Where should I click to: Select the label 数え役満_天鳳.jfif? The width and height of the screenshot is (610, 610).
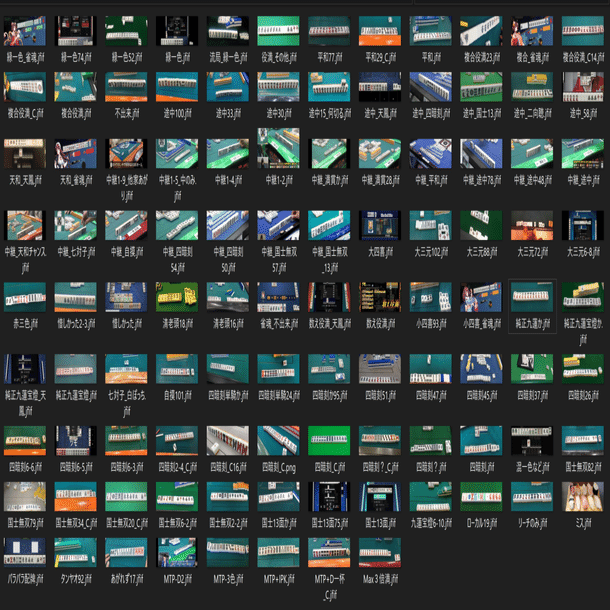pyautogui.click(x=330, y=324)
